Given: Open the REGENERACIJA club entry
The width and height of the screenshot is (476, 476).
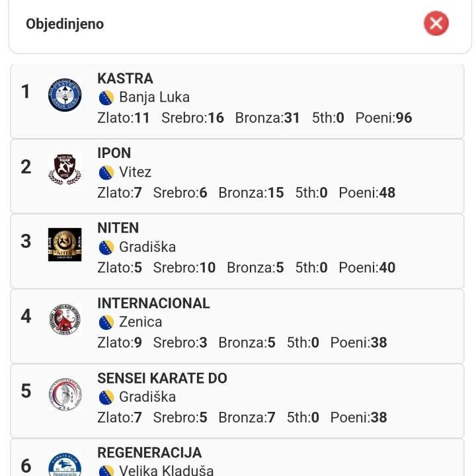Looking at the screenshot, I should pos(149,453).
